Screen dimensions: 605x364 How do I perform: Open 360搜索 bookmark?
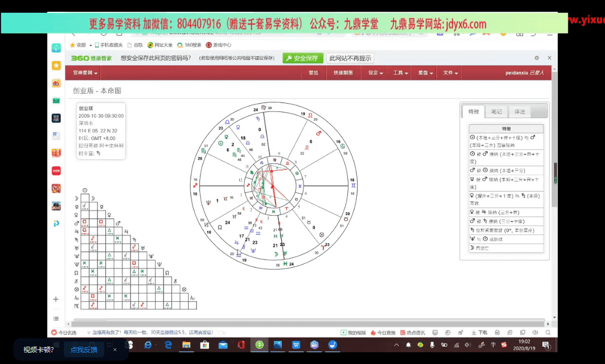(189, 45)
